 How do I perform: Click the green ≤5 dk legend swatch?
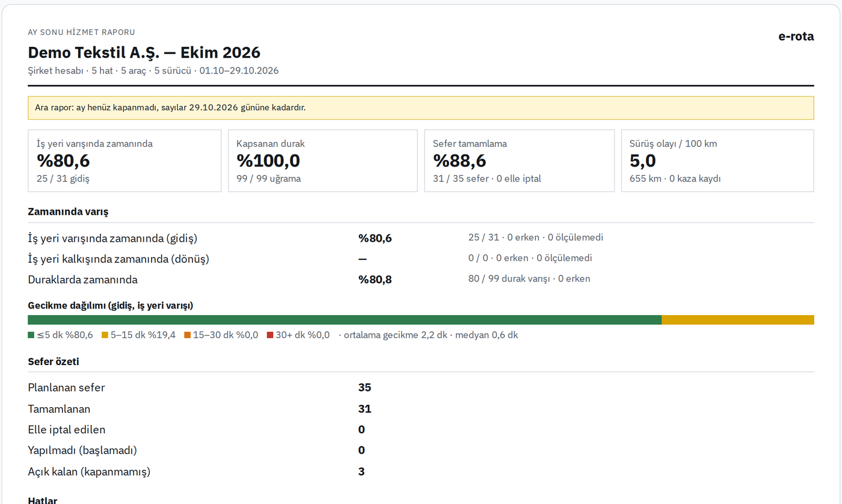pyautogui.click(x=31, y=335)
